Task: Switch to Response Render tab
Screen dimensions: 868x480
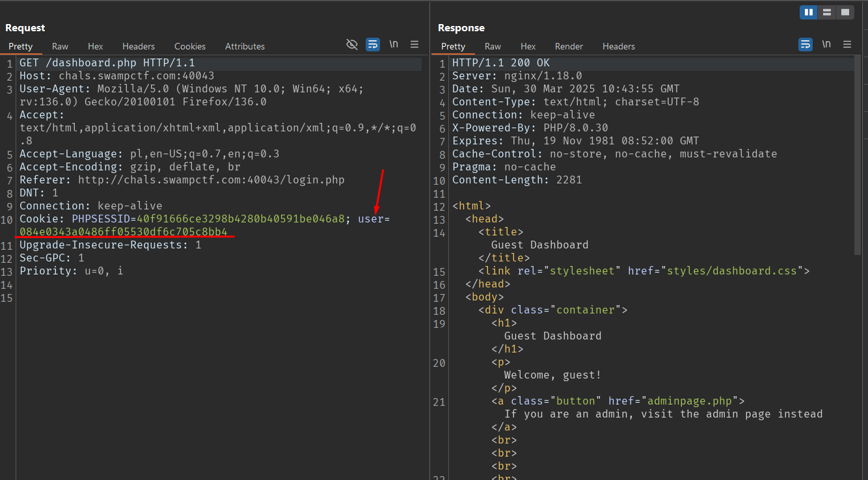Action: tap(569, 46)
